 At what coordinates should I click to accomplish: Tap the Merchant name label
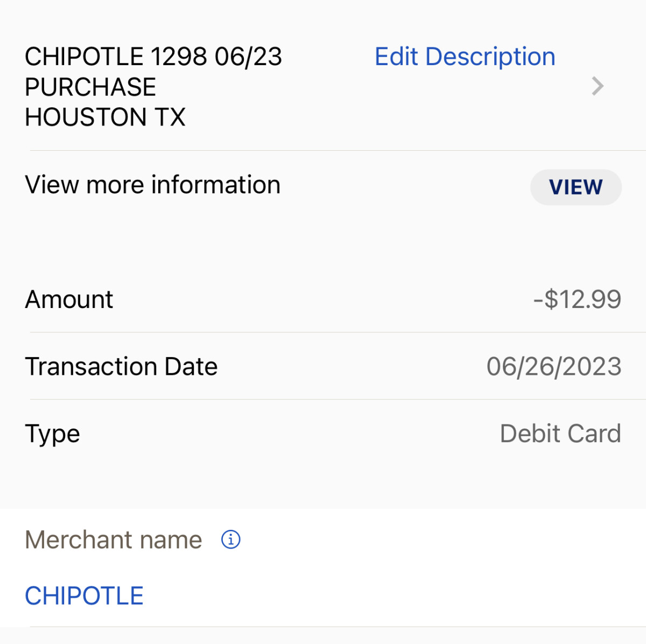(114, 540)
